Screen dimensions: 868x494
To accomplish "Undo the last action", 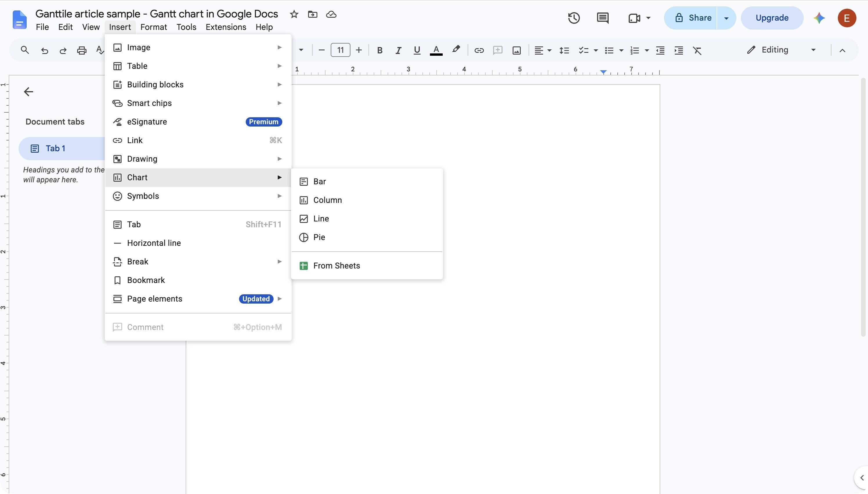I will pyautogui.click(x=44, y=50).
